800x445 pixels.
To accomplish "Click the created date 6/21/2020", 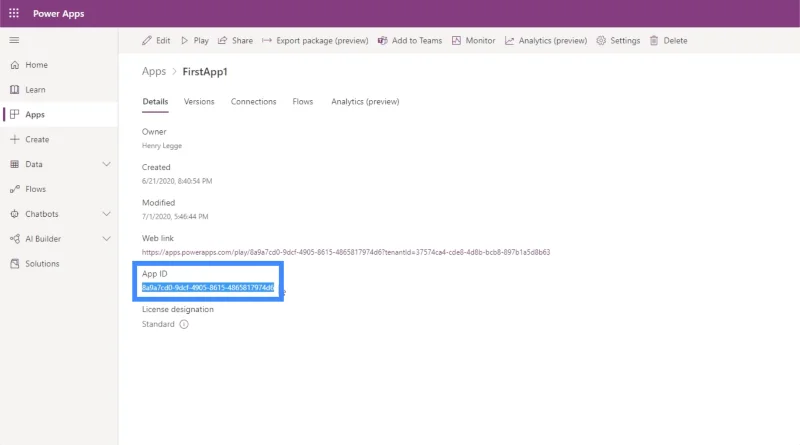I will (177, 181).
